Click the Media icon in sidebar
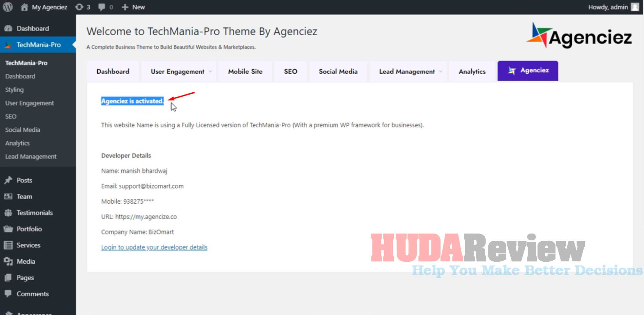The image size is (644, 315). point(8,261)
